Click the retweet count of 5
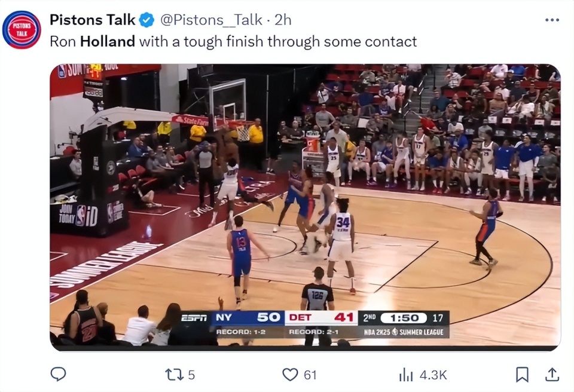This screenshot has width=574, height=392. 191,375
